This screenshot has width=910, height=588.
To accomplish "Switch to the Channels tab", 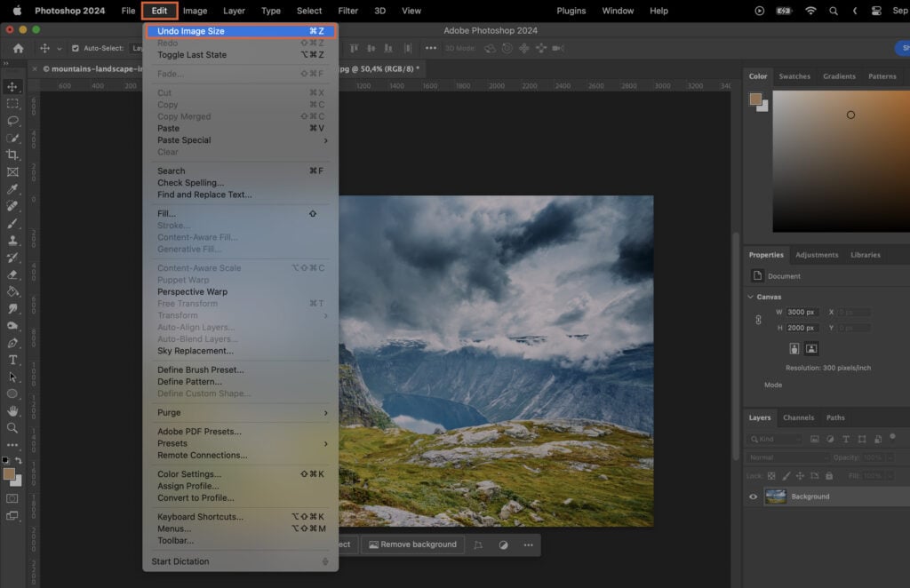I will coord(798,417).
